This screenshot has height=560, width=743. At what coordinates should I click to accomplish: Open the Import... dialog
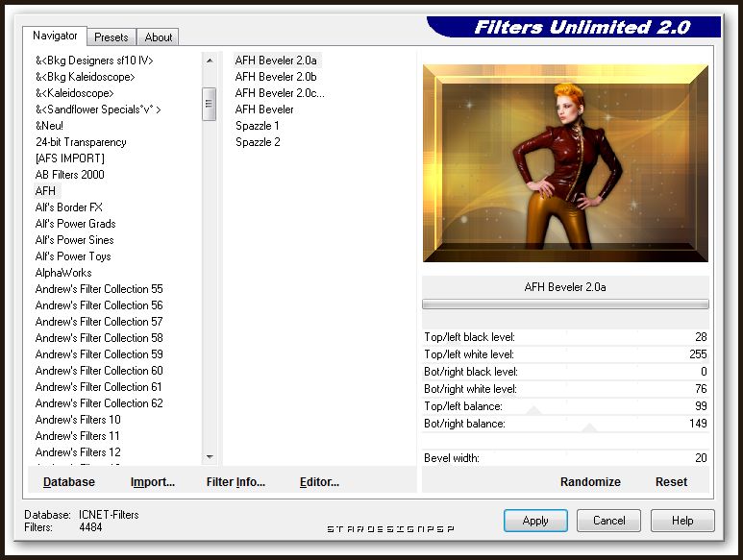tap(153, 482)
